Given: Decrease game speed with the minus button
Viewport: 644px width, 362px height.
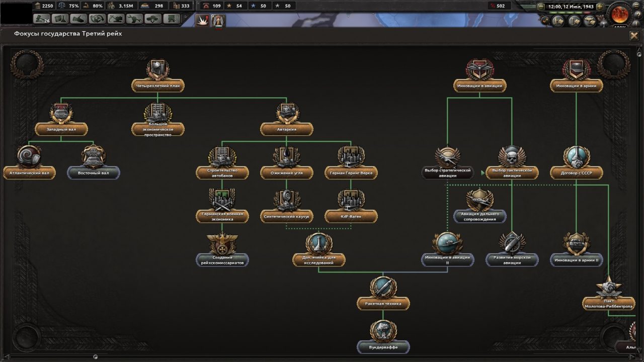Looking at the screenshot, I should [541, 7].
